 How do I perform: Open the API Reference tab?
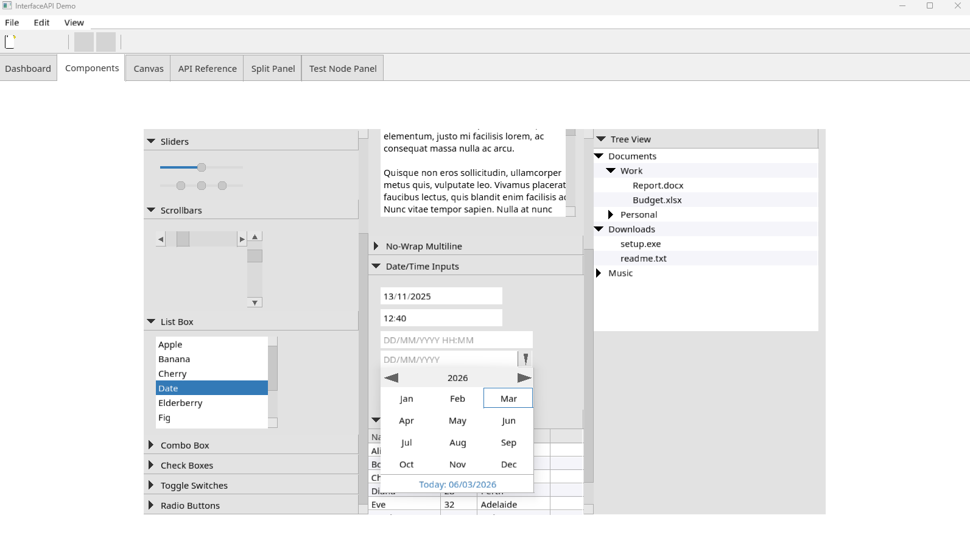click(208, 68)
